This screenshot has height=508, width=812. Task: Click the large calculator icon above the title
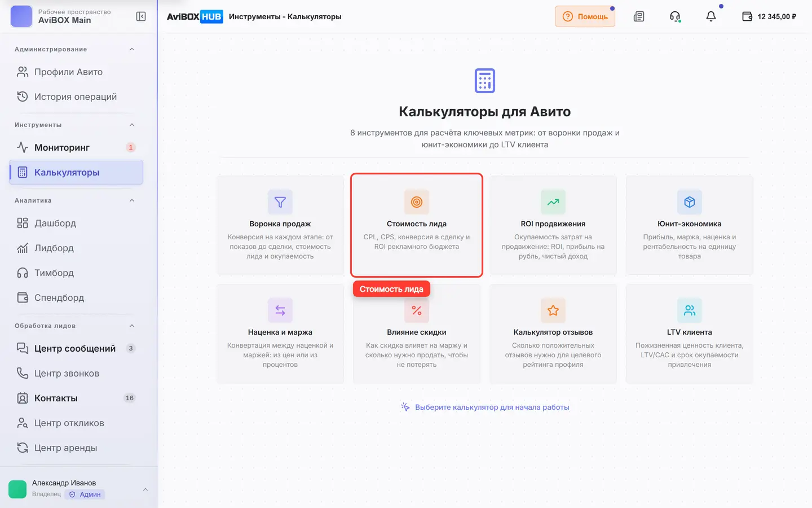(485, 81)
